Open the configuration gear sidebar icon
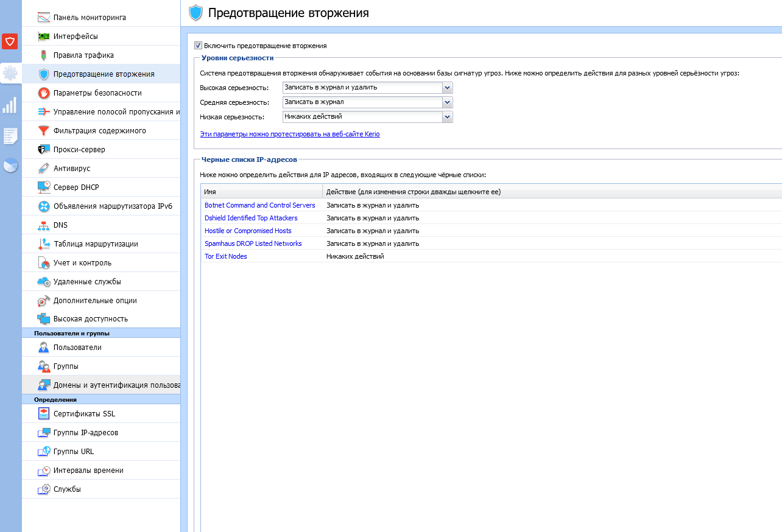Viewport: 782px width, 532px height. click(10, 74)
